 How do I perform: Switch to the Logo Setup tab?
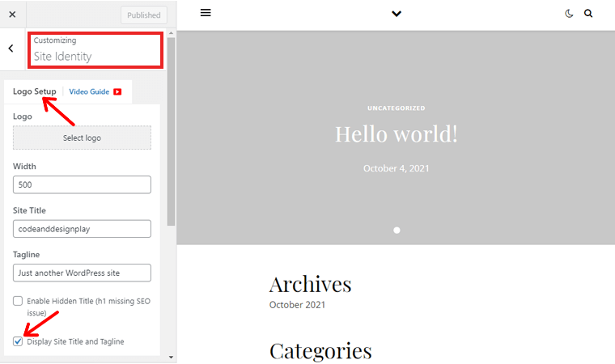pyautogui.click(x=35, y=92)
